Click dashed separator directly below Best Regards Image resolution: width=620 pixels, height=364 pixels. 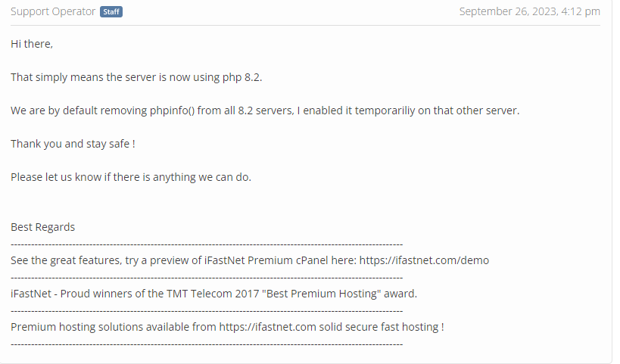(x=207, y=244)
